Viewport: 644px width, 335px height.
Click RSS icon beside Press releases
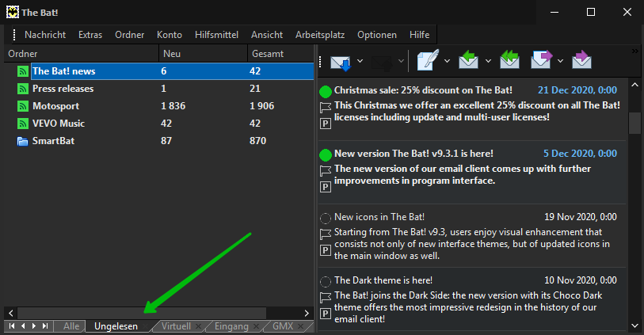pyautogui.click(x=23, y=89)
